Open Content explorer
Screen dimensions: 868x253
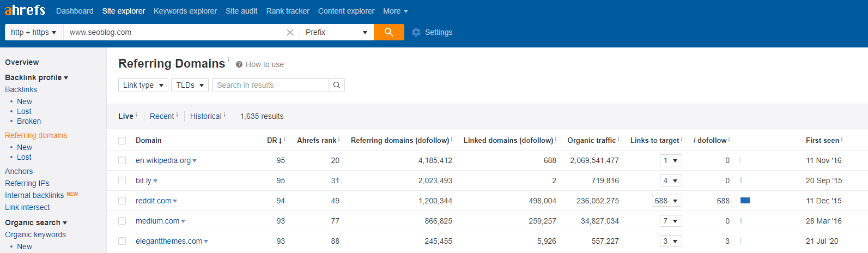pyautogui.click(x=346, y=11)
